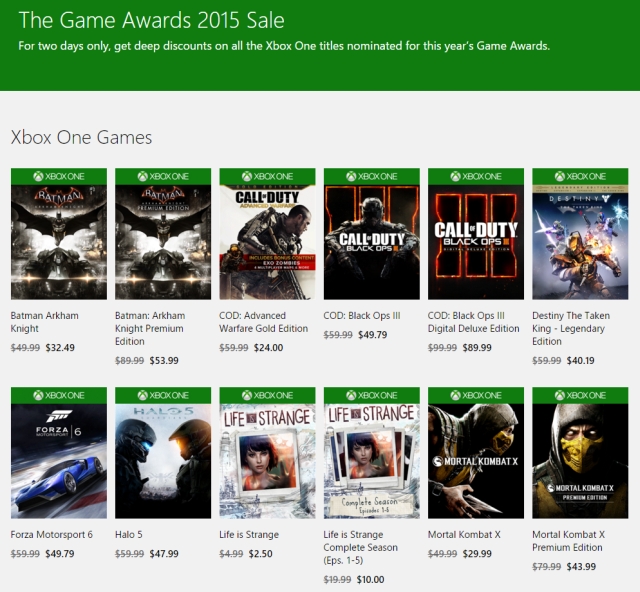
Task: Click the $32.49 sale price
Action: (60, 348)
